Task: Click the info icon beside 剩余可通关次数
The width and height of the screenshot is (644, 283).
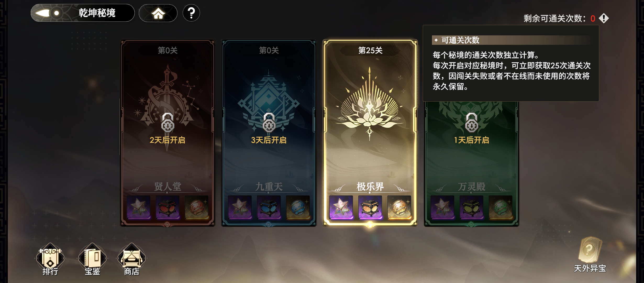Action: point(604,18)
